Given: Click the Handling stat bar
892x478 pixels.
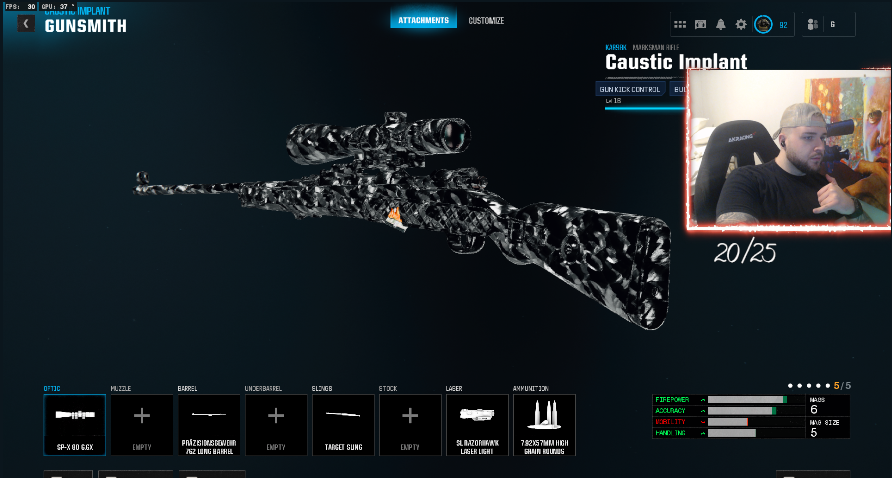Looking at the screenshot, I should point(755,433).
